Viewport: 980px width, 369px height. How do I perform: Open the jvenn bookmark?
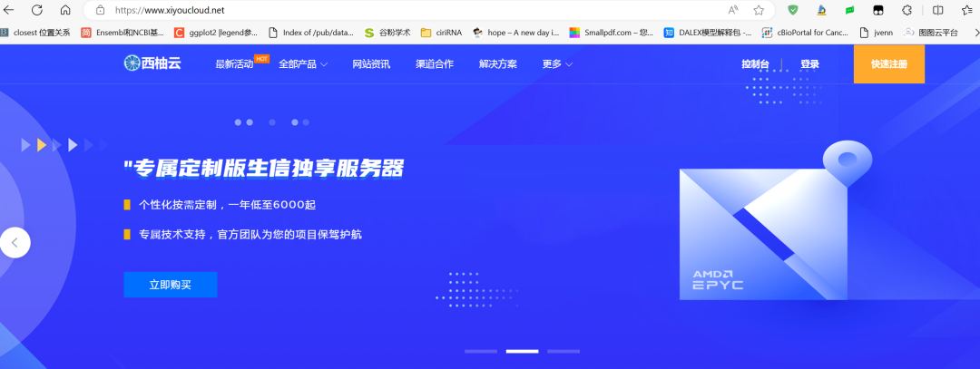pyautogui.click(x=877, y=33)
